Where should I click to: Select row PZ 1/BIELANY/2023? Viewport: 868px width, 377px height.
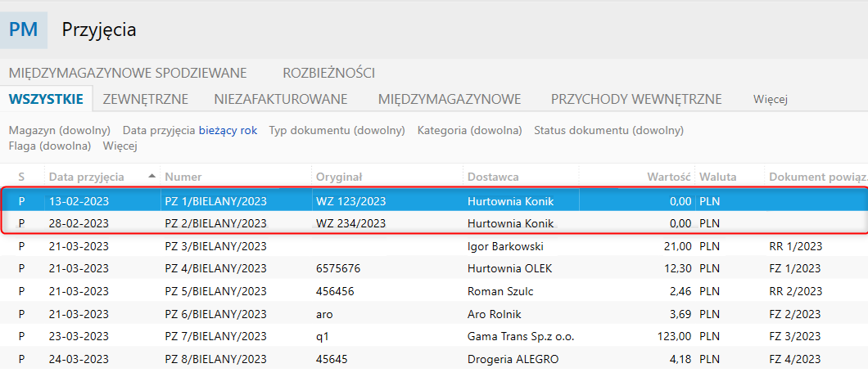pos(434,201)
